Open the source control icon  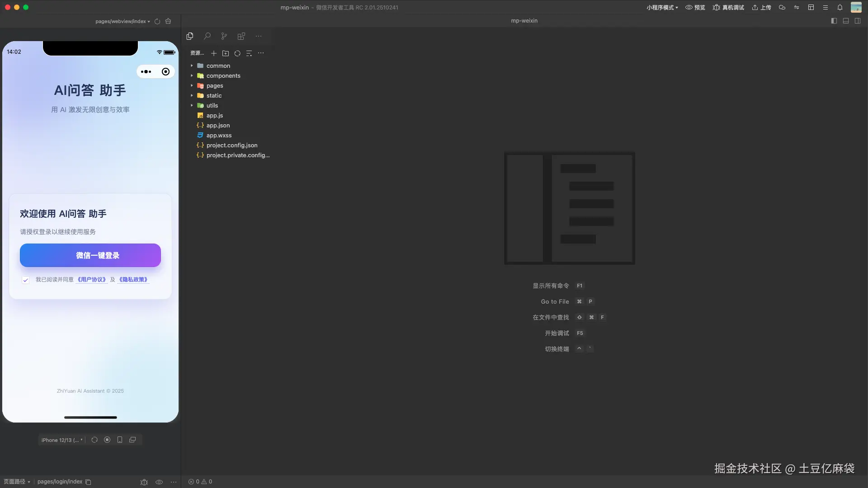click(x=224, y=36)
